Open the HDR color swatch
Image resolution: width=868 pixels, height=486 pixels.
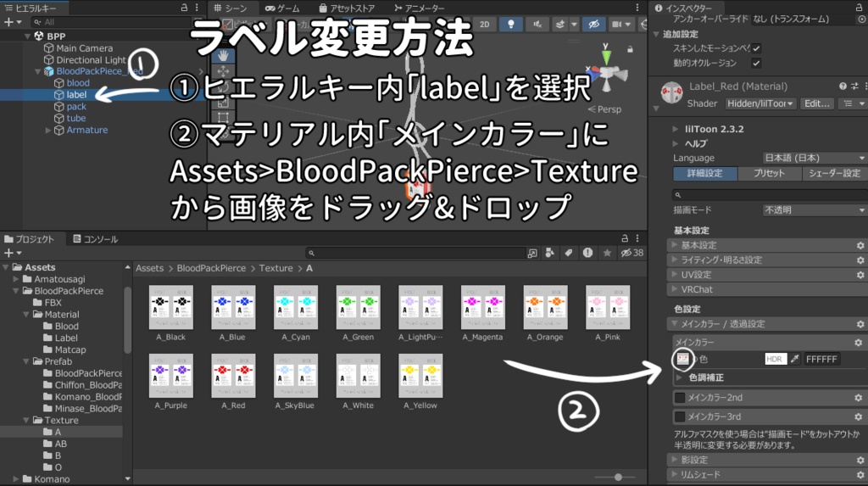776,359
